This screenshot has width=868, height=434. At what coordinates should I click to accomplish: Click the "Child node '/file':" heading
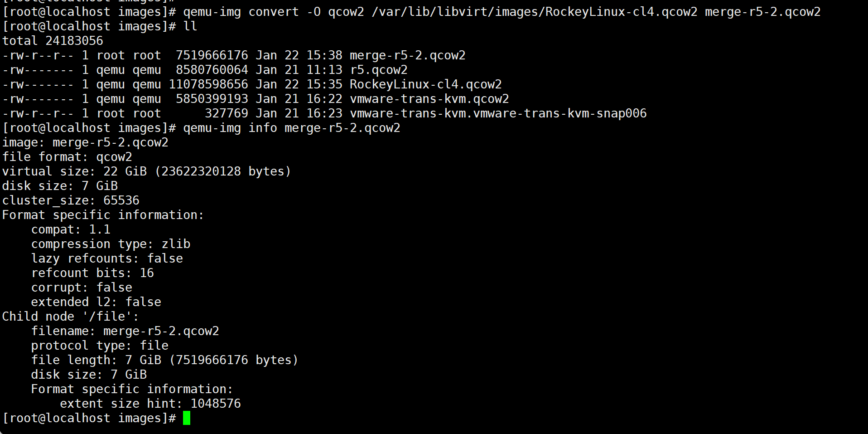71,317
